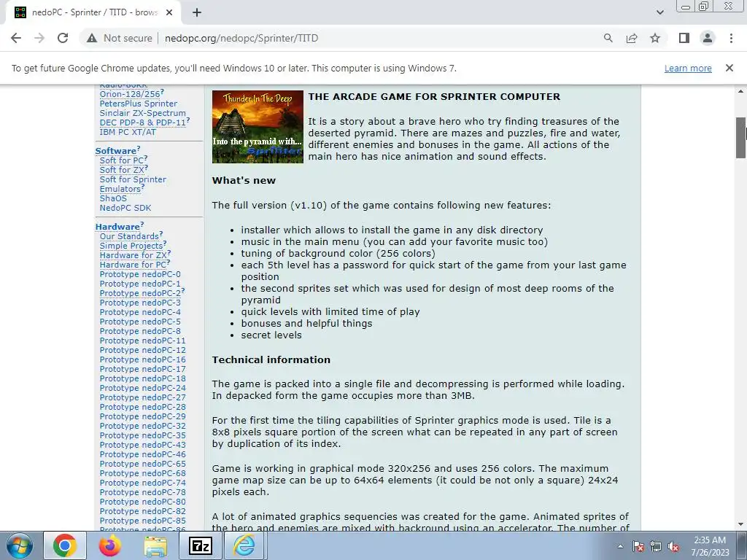The width and height of the screenshot is (747, 560).
Task: Open the Prototype nedoPC-5 link
Action: click(140, 322)
